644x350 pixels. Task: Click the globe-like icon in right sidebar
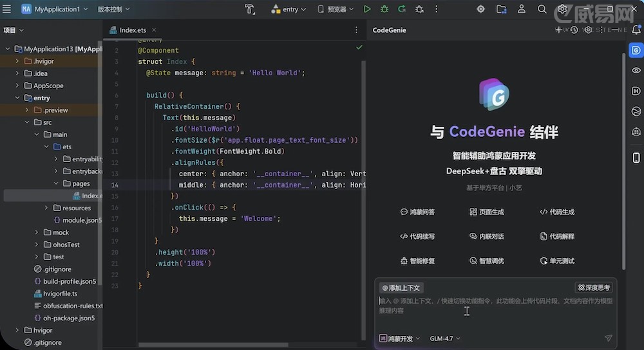coord(636,111)
